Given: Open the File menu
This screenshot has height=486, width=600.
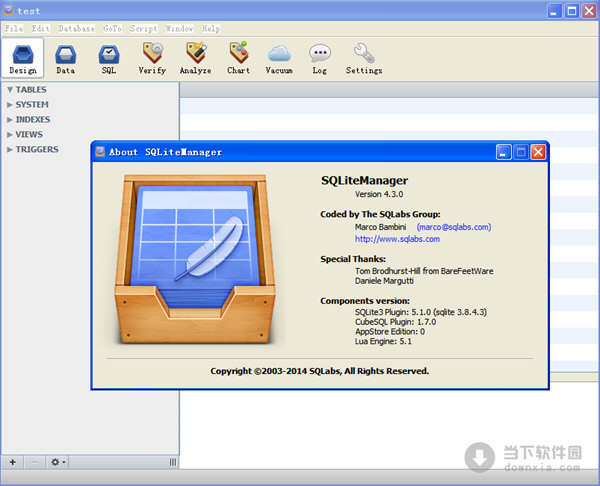Looking at the screenshot, I should (x=14, y=29).
